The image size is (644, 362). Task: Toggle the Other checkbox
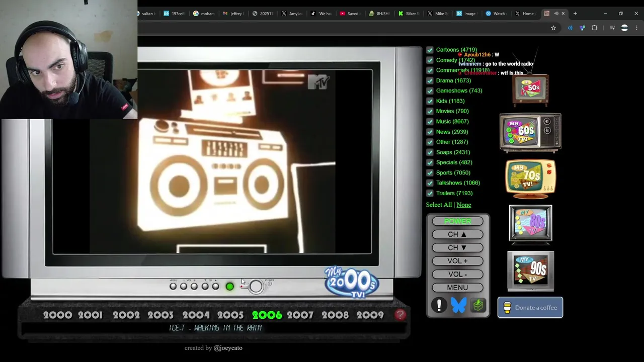(430, 142)
